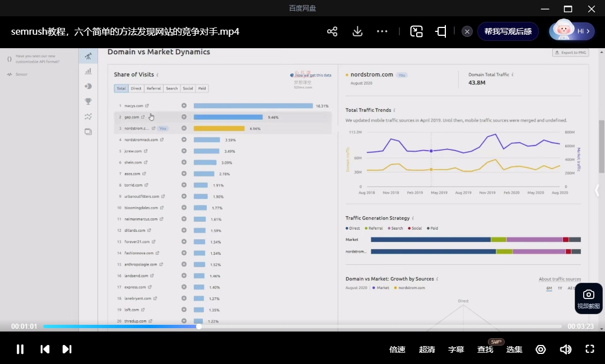Click the plus icon beside macys.com
This screenshot has width=605, height=364.
pyautogui.click(x=184, y=106)
